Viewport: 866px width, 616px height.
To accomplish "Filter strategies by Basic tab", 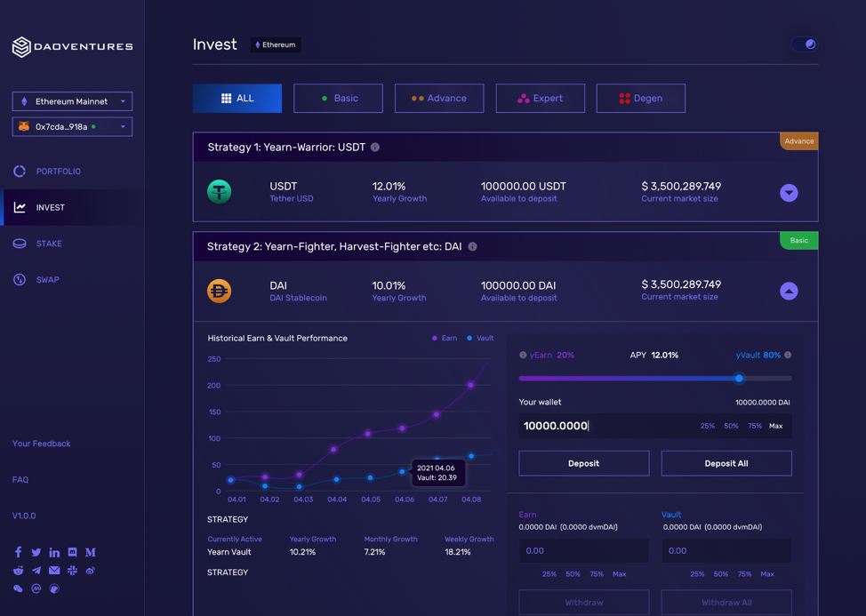I will (338, 99).
